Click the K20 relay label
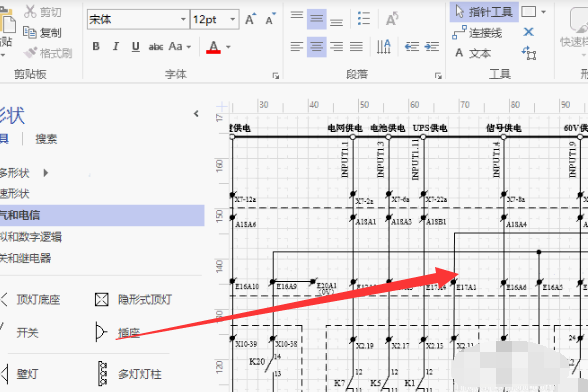The image size is (588, 392). (257, 362)
